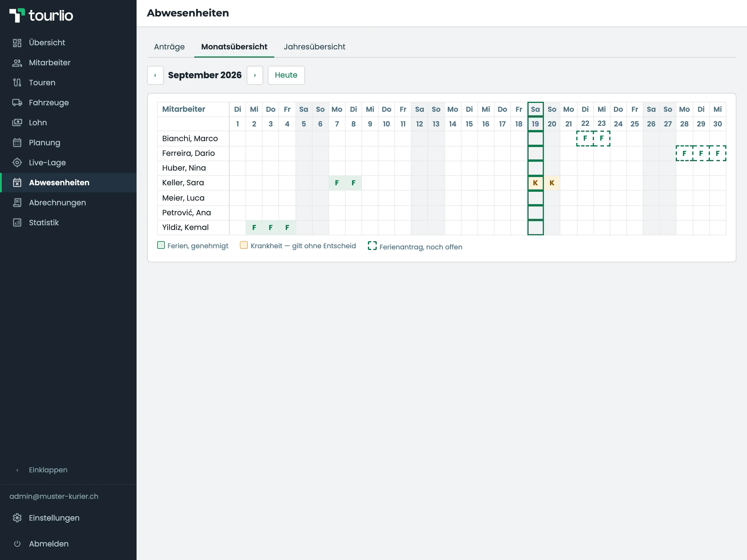
Task: Open Mitarbeiter in the sidebar
Action: point(68,63)
